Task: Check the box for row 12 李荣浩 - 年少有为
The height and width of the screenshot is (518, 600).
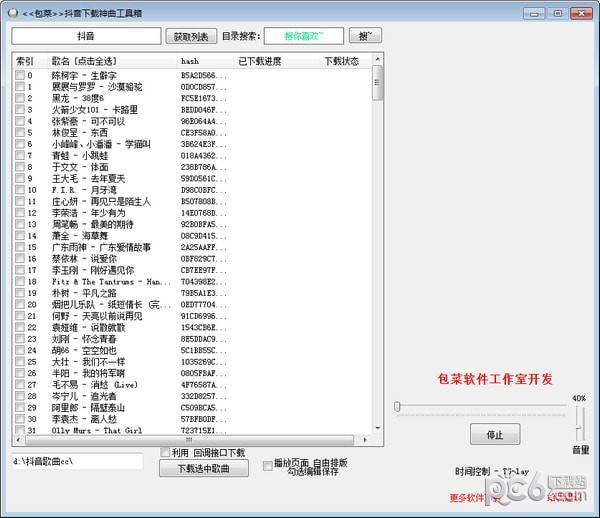Action: (x=20, y=213)
